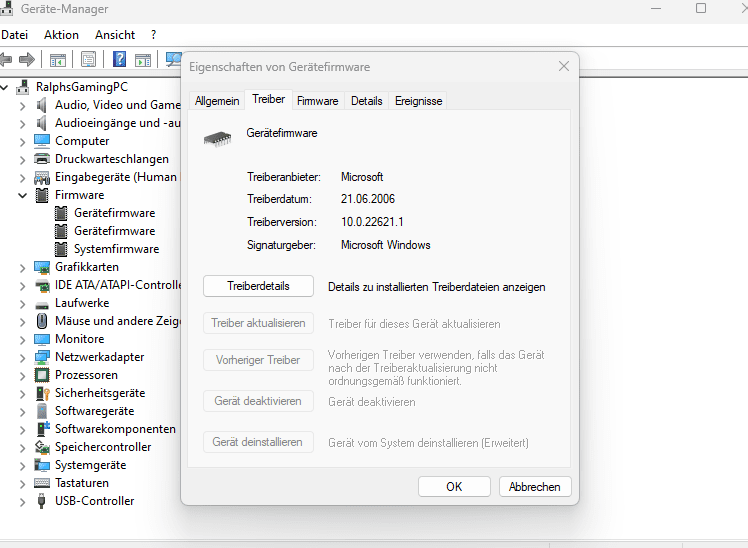748x548 pixels.
Task: Click the Laufwerke drive icon
Action: (42, 304)
